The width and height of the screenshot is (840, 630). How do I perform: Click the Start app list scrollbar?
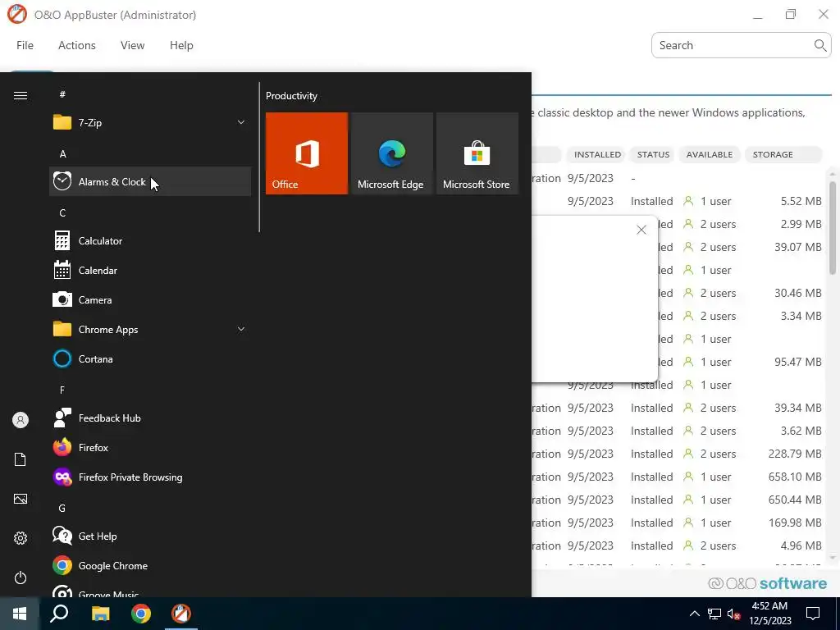tap(259, 157)
